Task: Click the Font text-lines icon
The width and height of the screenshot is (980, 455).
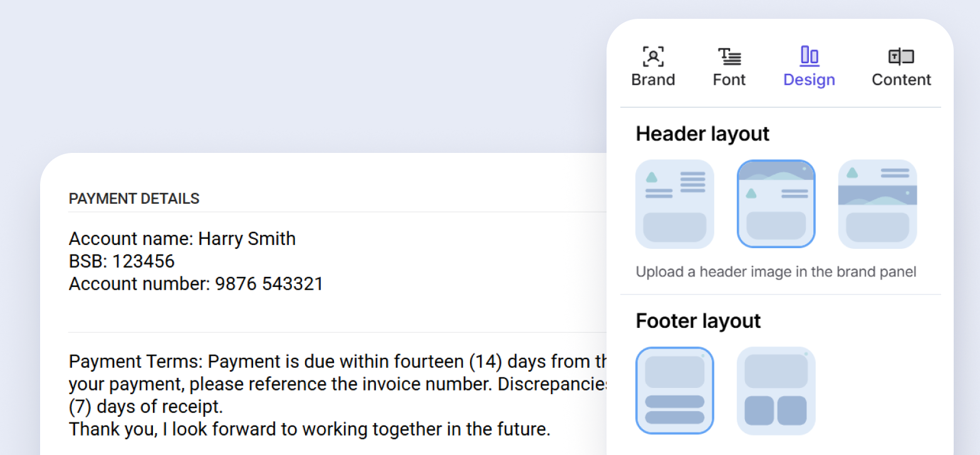Action: click(x=729, y=56)
